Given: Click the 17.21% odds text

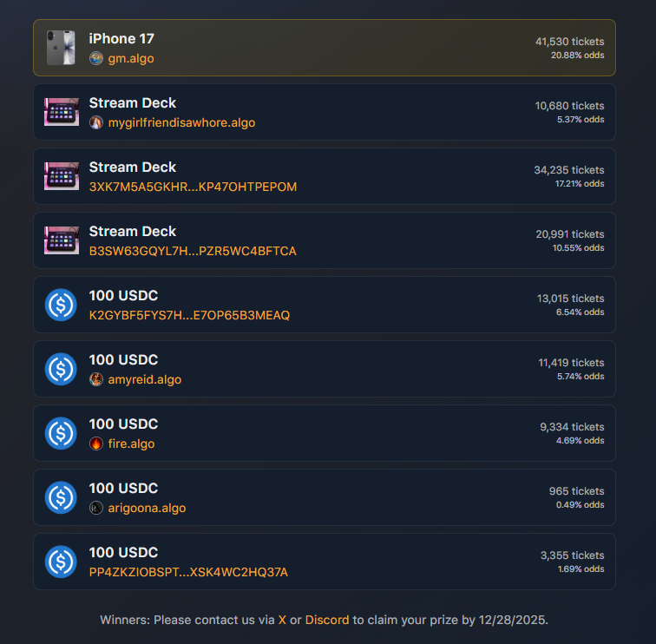Looking at the screenshot, I should 580,184.
